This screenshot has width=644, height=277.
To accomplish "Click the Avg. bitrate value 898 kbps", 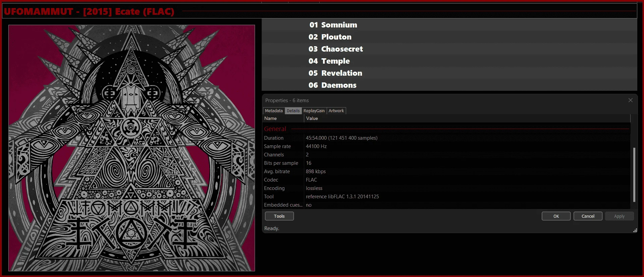I will tap(316, 171).
